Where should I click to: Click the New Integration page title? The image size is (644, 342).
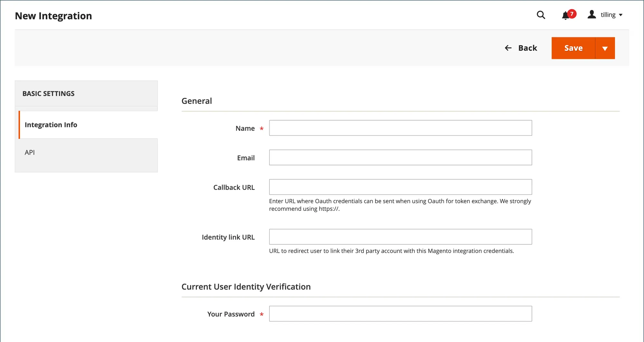click(53, 16)
